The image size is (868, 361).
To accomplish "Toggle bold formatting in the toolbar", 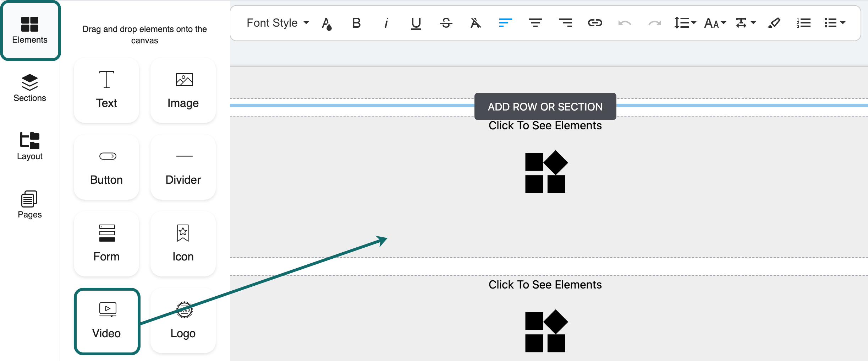I will 356,23.
